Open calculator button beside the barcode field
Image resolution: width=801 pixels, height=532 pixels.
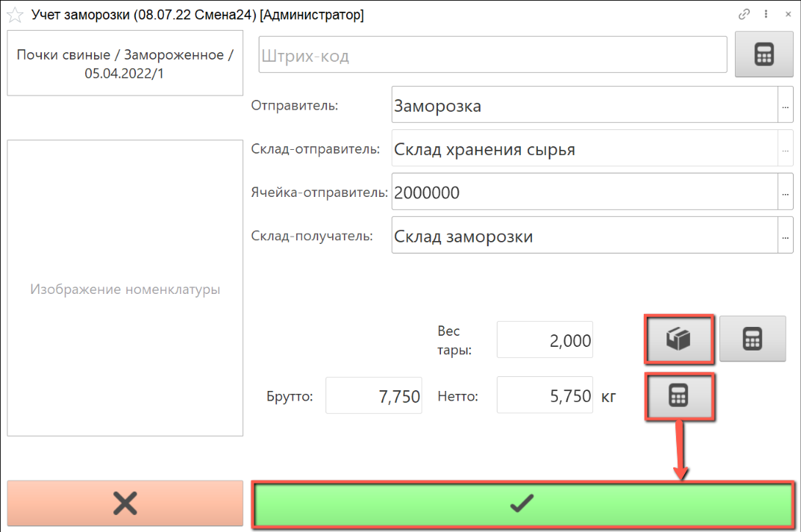(764, 54)
